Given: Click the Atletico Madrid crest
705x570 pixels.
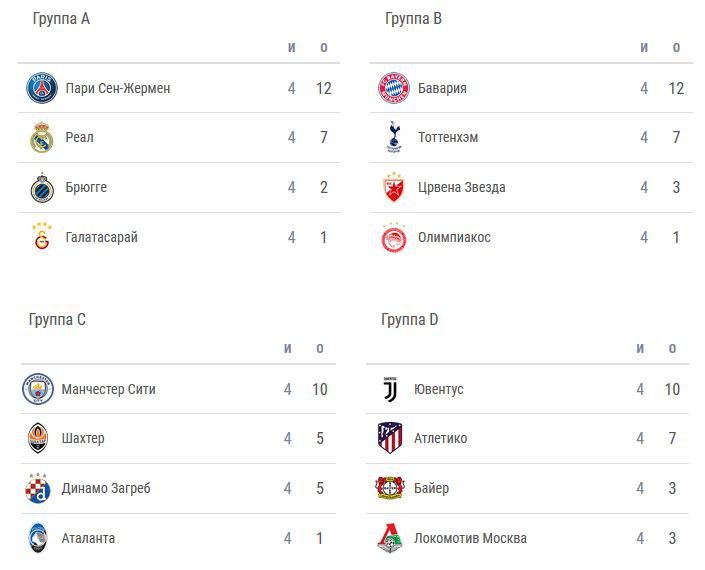Looking at the screenshot, I should point(391,438).
